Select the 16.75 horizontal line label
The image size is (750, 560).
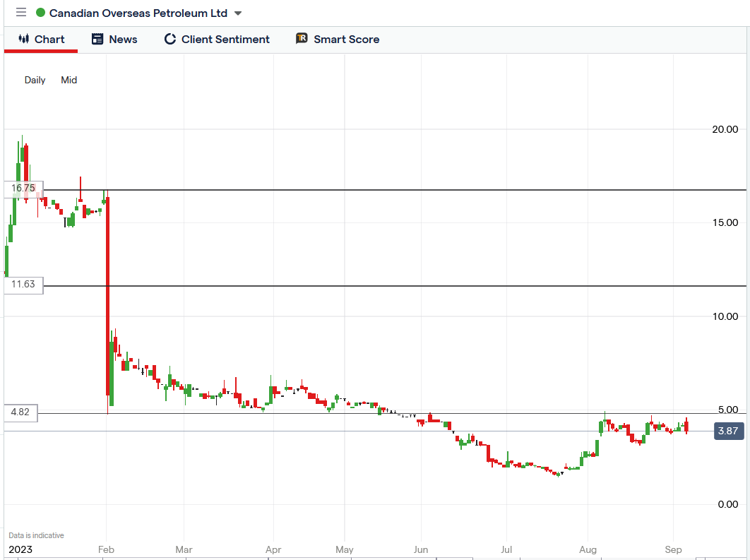(x=23, y=189)
